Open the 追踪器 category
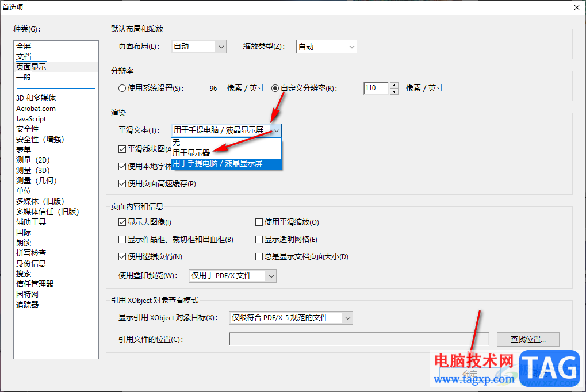The image size is (586, 392). (x=27, y=305)
